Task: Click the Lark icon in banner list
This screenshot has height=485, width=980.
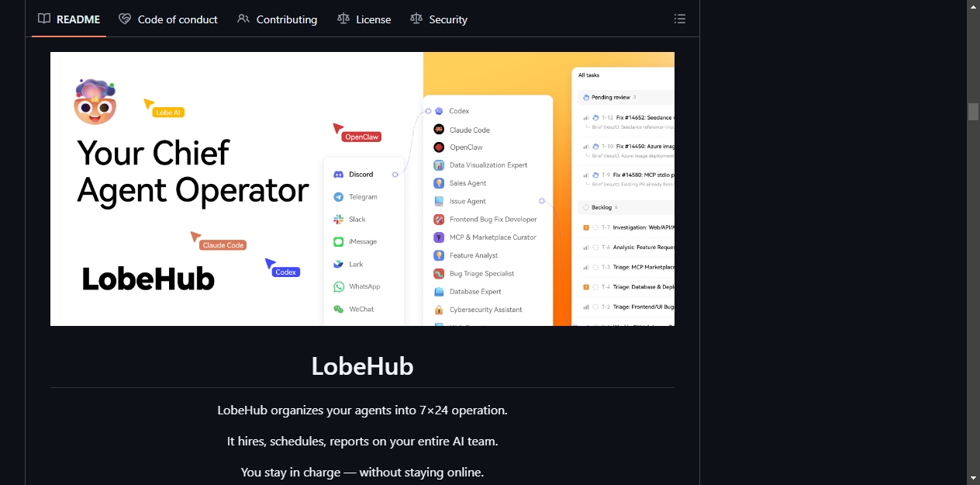Action: (339, 265)
